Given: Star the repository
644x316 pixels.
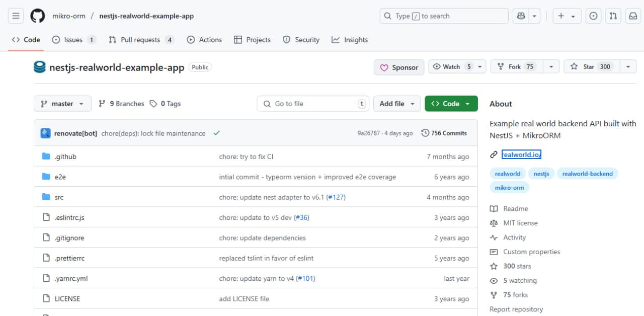Looking at the screenshot, I should pos(592,67).
